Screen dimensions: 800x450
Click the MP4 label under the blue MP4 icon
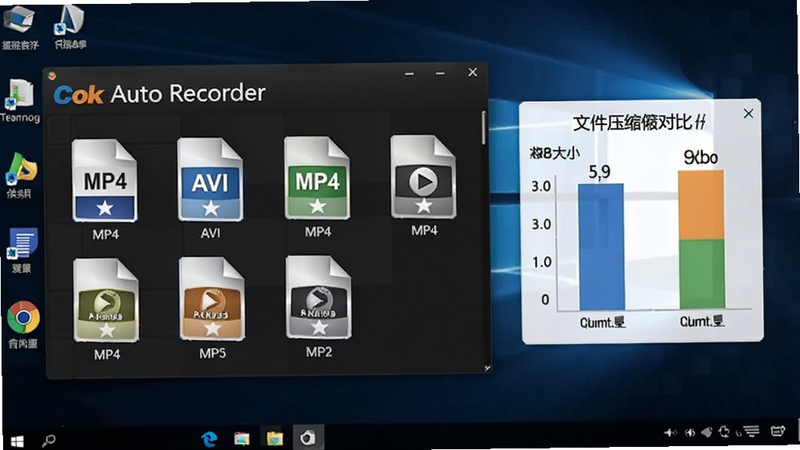106,235
